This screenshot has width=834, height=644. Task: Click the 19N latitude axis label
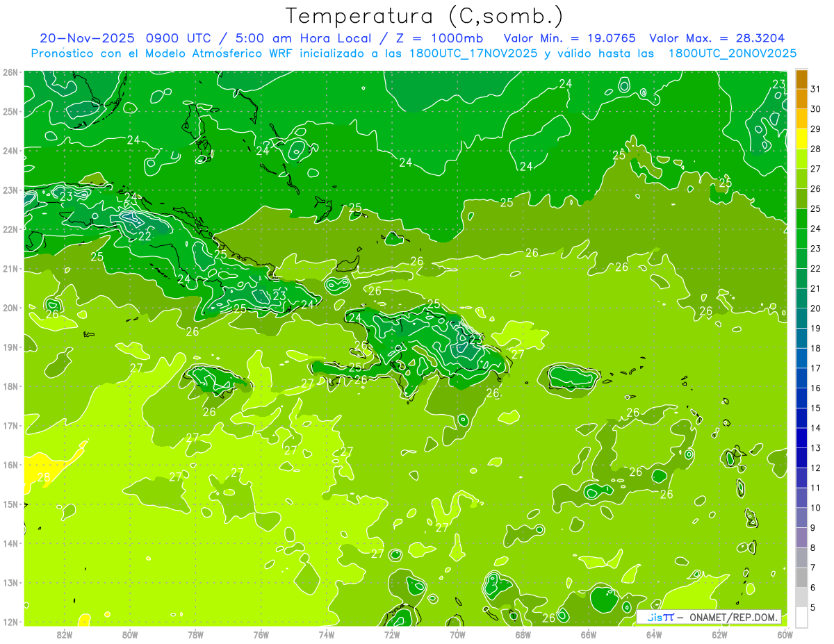(x=10, y=347)
